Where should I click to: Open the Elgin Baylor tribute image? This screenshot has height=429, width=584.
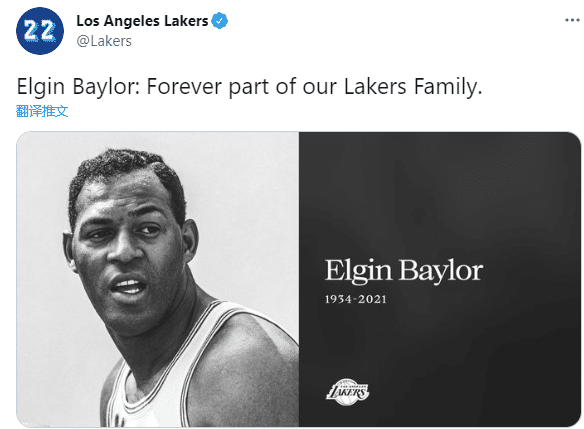pos(298,279)
